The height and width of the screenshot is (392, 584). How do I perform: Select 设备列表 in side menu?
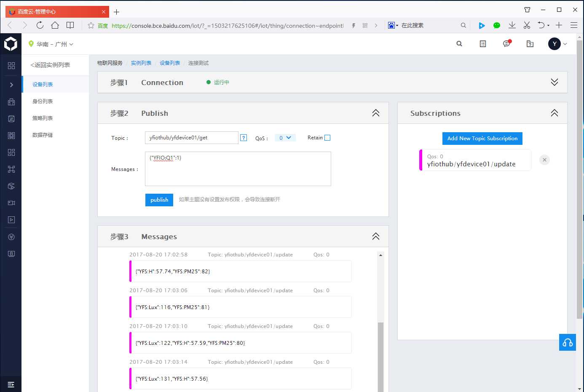point(55,84)
